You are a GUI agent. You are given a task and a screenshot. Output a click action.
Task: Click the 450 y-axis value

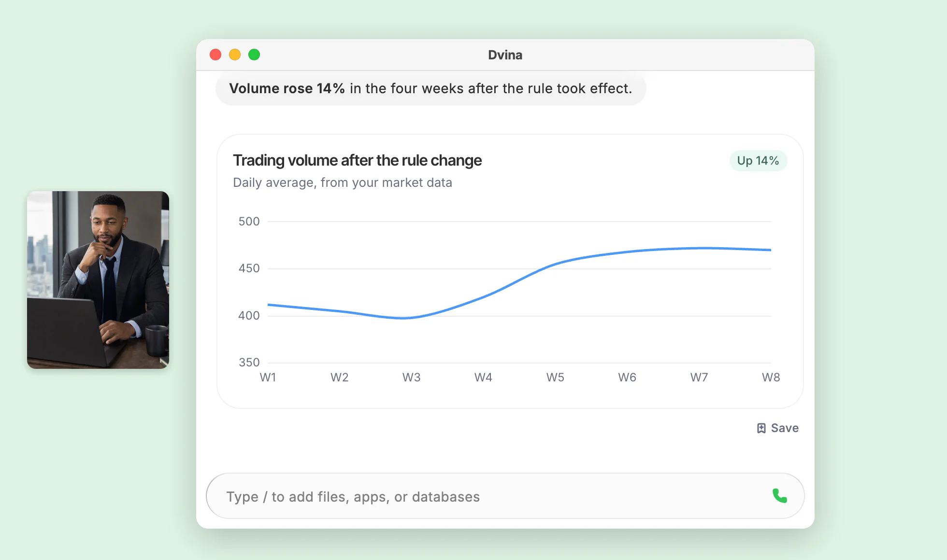249,268
